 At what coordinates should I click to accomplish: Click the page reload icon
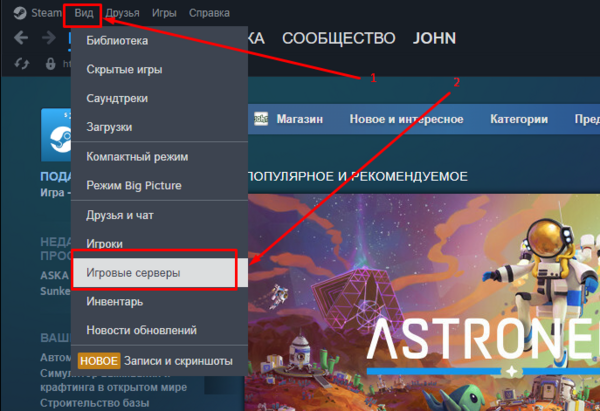(22, 63)
